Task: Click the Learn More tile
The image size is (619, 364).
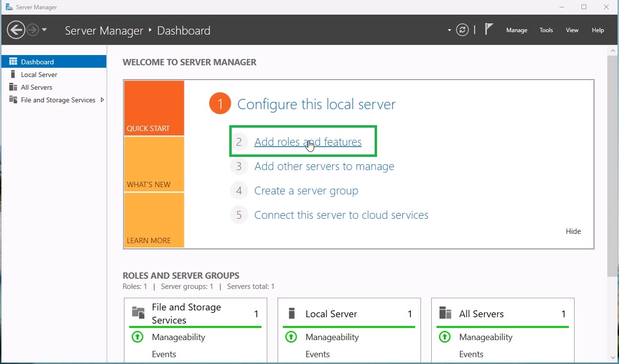Action: click(154, 220)
